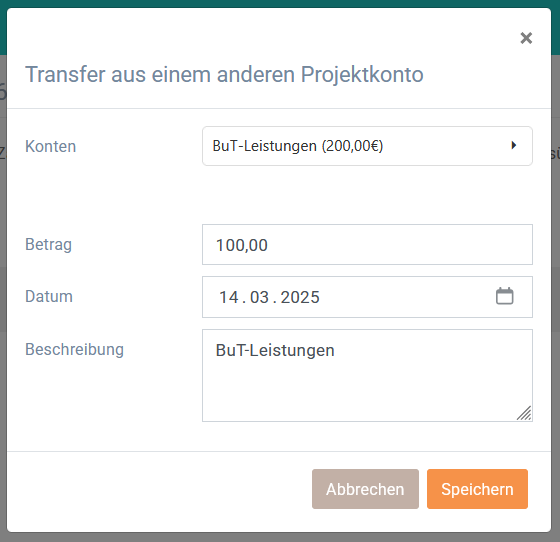Select the day segment 14 in Datum
This screenshot has height=542, width=560.
[x=229, y=297]
